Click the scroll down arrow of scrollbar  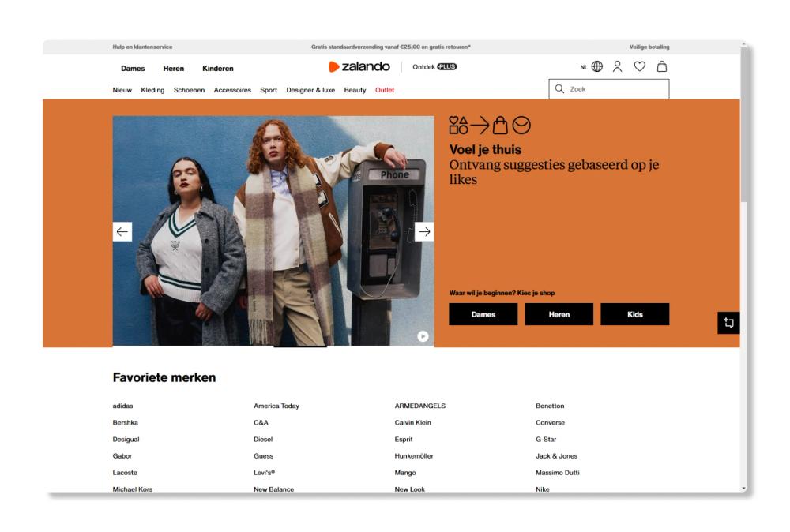pos(743,489)
